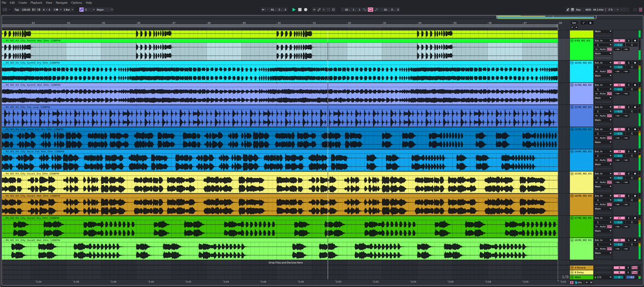Screen dimensions: 644x287
Task: Open the Navigate menu
Action: coord(62,3)
